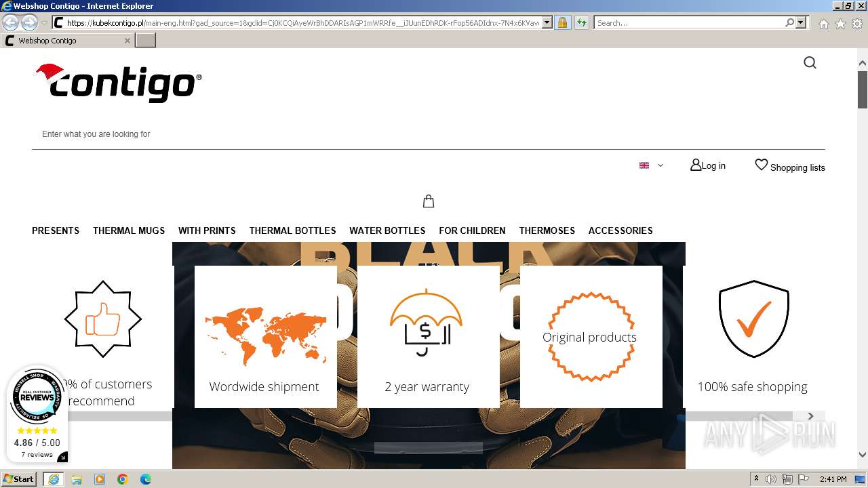Image resolution: width=868 pixels, height=488 pixels.
Task: Click the safe shopping shield icon
Action: click(753, 319)
